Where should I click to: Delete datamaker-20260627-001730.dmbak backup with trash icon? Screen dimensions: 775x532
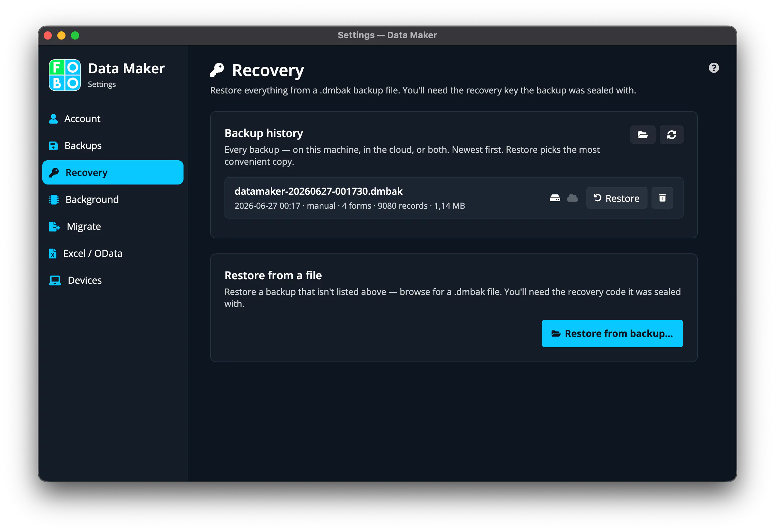pyautogui.click(x=662, y=198)
